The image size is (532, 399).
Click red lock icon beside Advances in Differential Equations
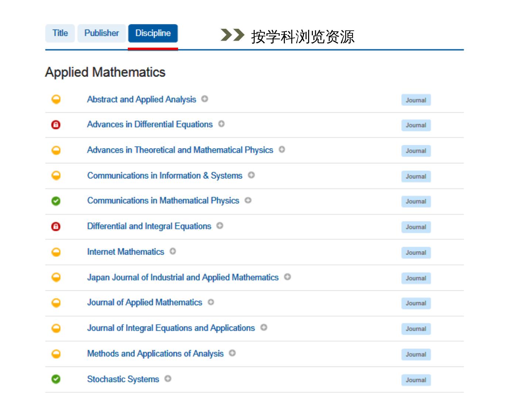(56, 125)
